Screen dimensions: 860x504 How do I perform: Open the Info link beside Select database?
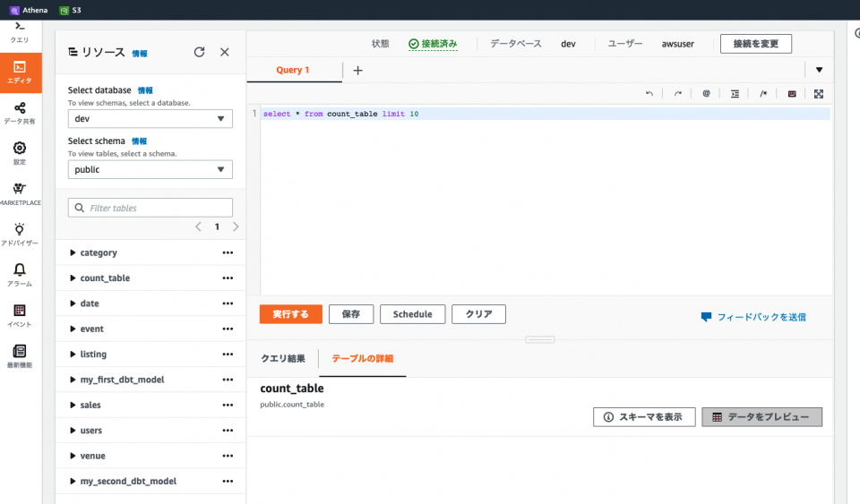click(x=145, y=90)
